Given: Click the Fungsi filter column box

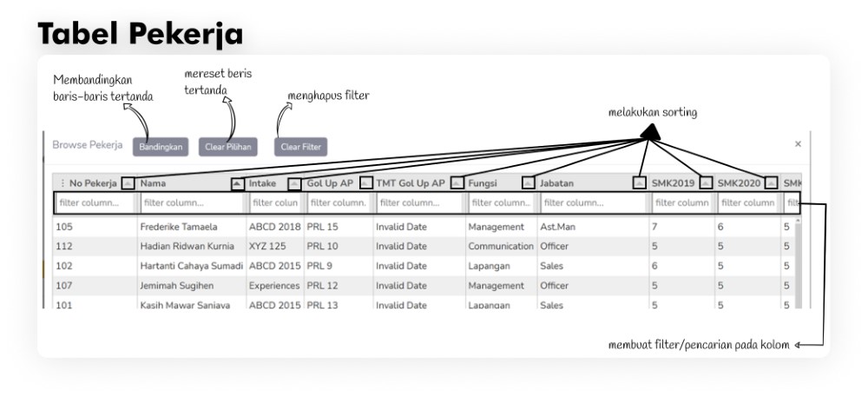Looking at the screenshot, I should (501, 203).
